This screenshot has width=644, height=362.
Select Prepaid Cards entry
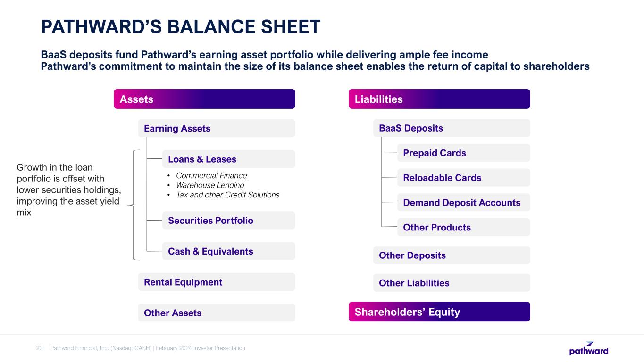click(464, 153)
